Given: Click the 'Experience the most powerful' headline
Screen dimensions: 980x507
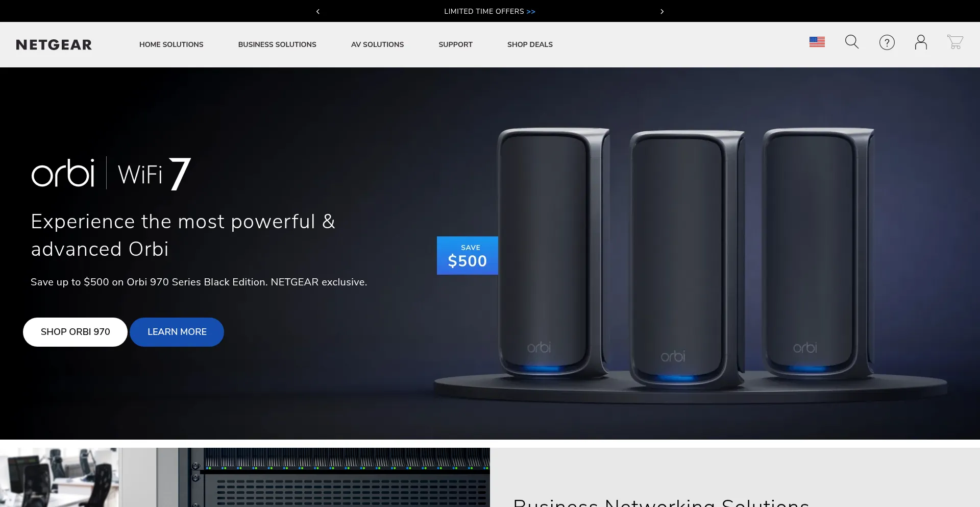Looking at the screenshot, I should click(183, 235).
